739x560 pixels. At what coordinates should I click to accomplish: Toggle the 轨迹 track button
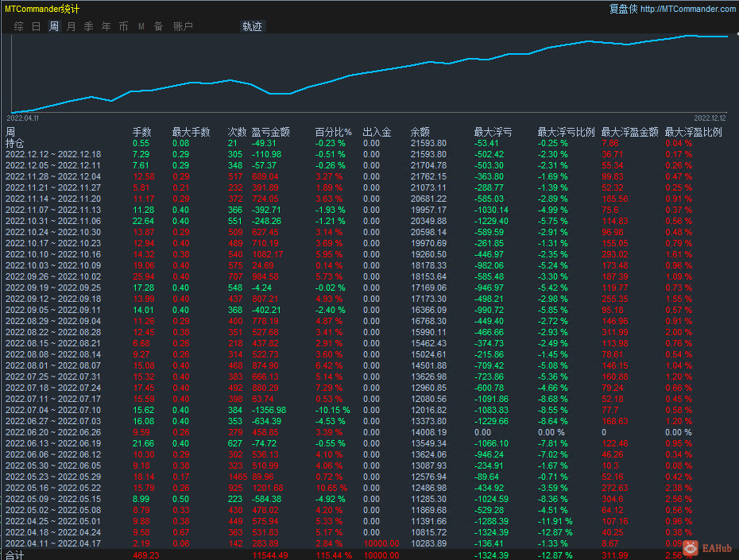252,26
